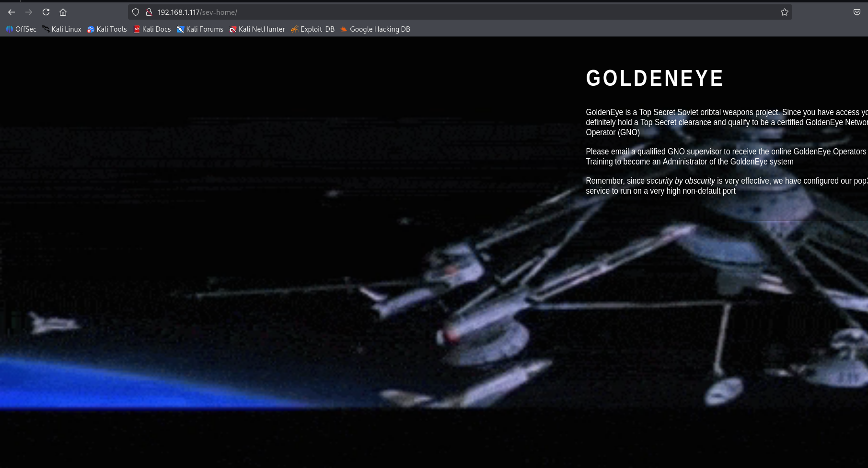The image size is (868, 468).
Task: Reload the current page
Action: point(46,12)
